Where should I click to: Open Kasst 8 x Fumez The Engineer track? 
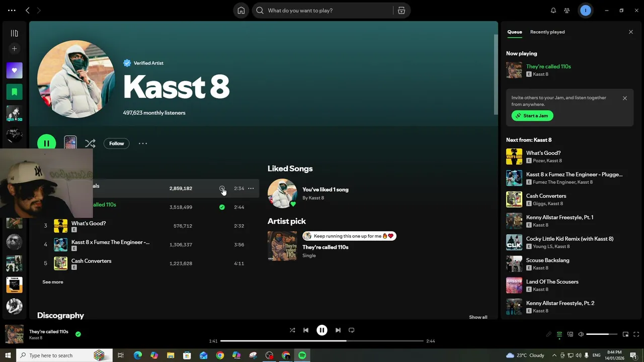coord(110,242)
